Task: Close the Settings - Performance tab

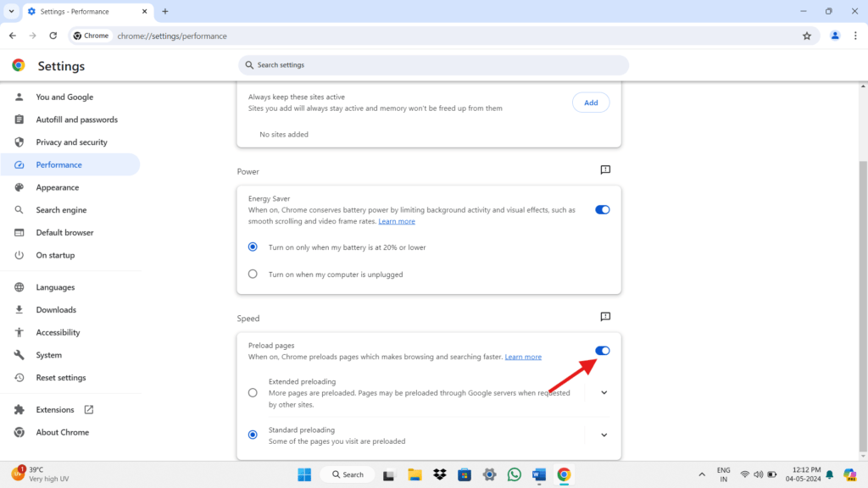Action: coord(144,11)
